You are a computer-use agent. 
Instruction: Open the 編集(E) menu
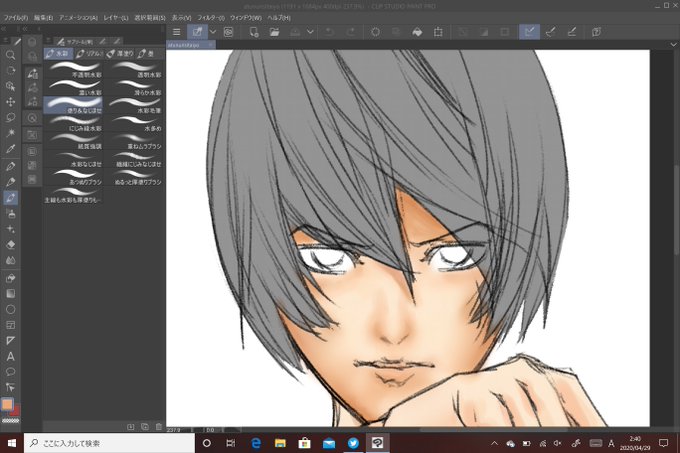pyautogui.click(x=43, y=18)
